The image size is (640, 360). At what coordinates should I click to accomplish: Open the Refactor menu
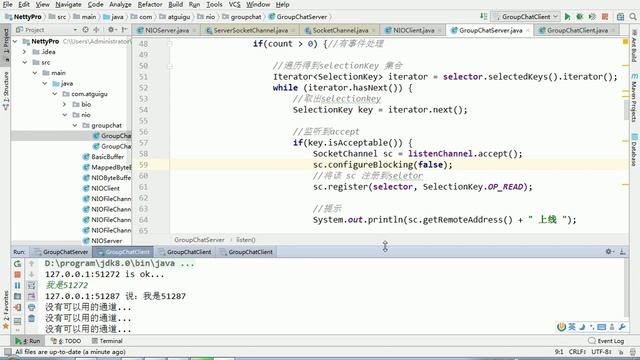pos(150,4)
